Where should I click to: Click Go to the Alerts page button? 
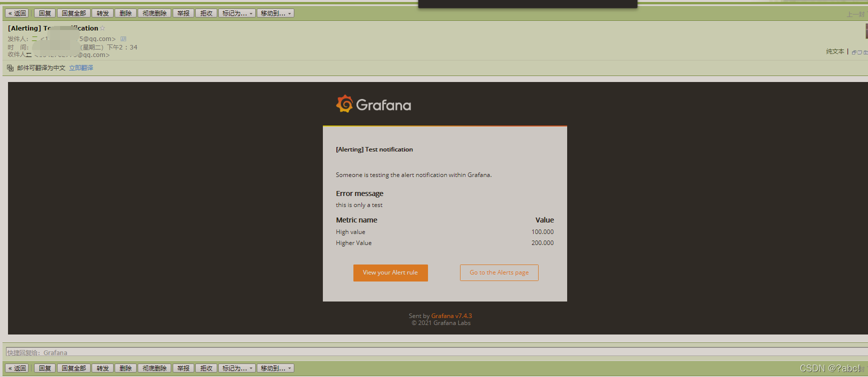point(499,272)
